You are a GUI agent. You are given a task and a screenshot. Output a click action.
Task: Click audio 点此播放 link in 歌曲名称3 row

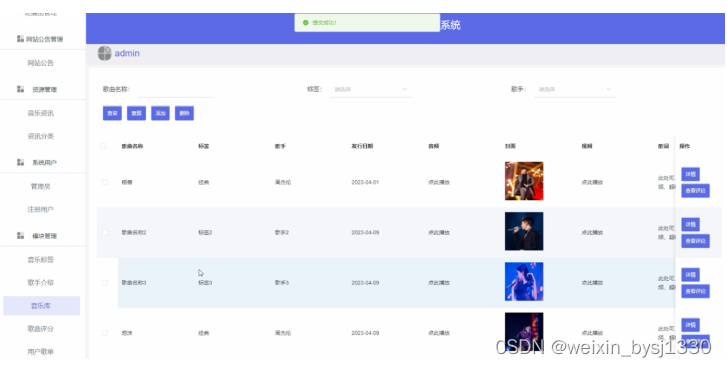[x=439, y=283]
